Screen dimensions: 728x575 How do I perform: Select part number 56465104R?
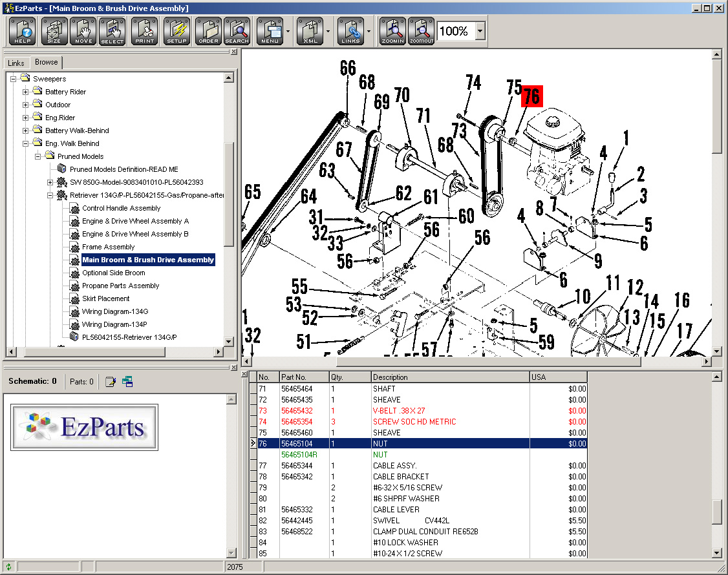(299, 455)
